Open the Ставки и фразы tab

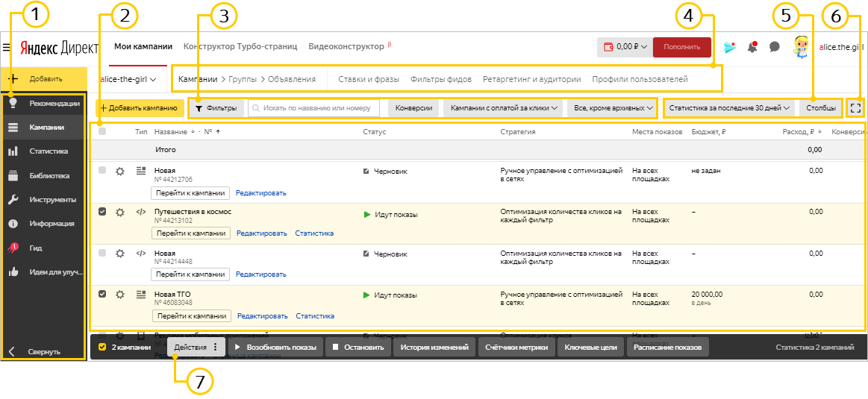pos(369,79)
